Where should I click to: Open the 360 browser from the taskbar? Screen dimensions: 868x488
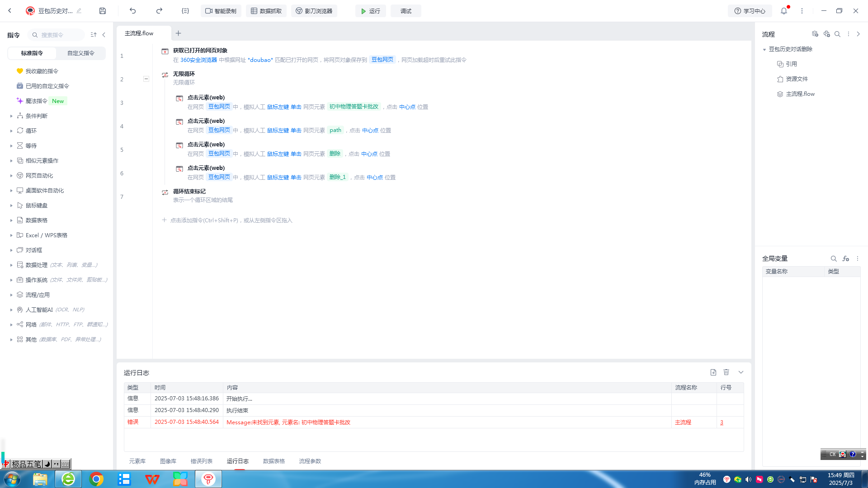point(68,479)
